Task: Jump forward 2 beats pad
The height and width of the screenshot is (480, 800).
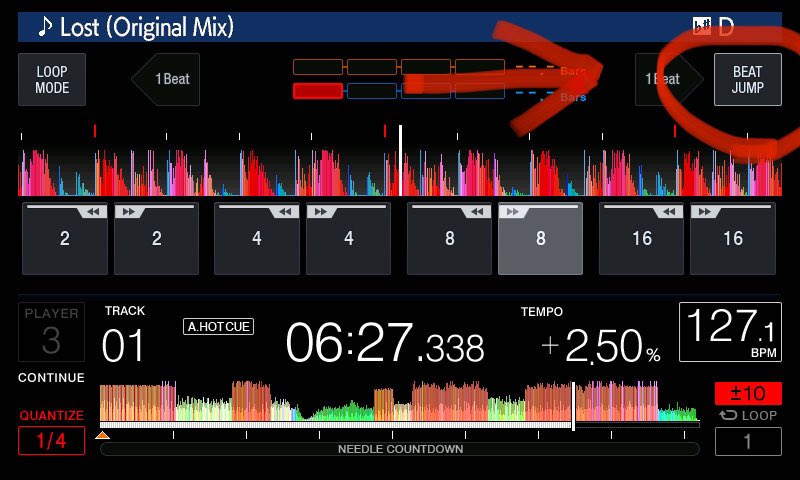Action: point(156,238)
